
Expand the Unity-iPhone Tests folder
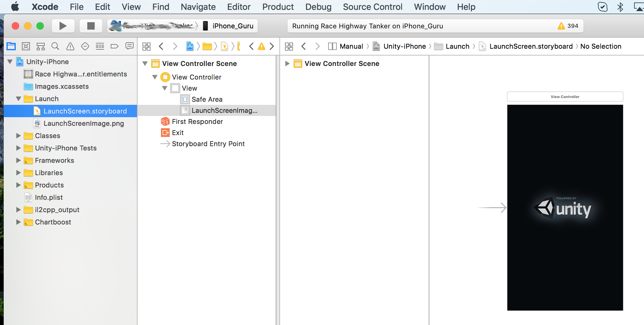coord(19,148)
